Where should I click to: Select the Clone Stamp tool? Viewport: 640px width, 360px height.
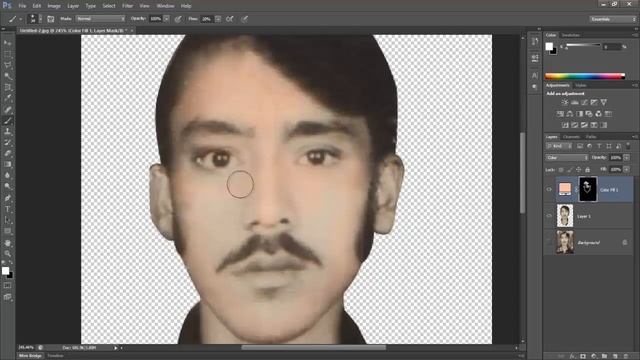[x=7, y=131]
